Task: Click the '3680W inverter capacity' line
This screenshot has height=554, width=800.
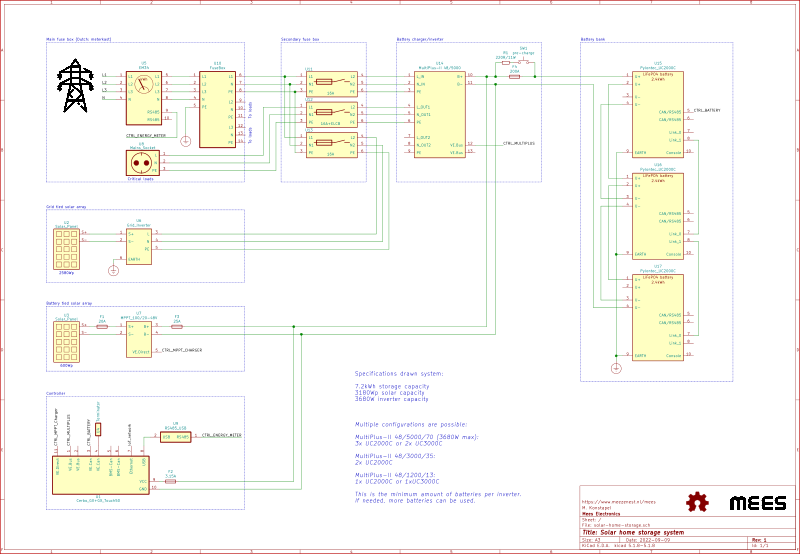Action: coord(391,399)
